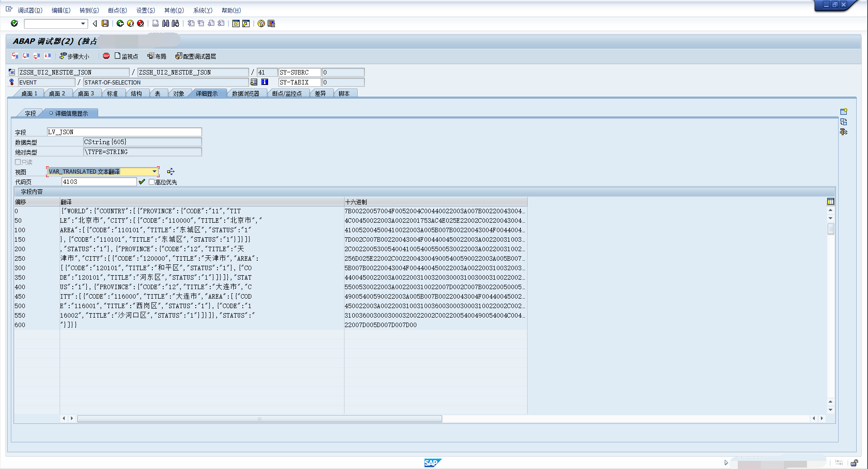Image resolution: width=868 pixels, height=469 pixels.
Task: Click the 布局 layout button
Action: 157,56
